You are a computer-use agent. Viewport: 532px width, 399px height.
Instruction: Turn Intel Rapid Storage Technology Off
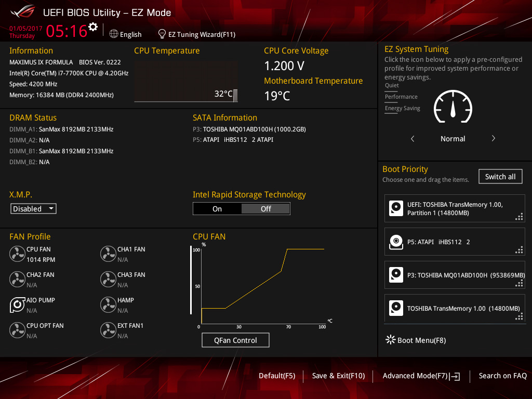(265, 209)
